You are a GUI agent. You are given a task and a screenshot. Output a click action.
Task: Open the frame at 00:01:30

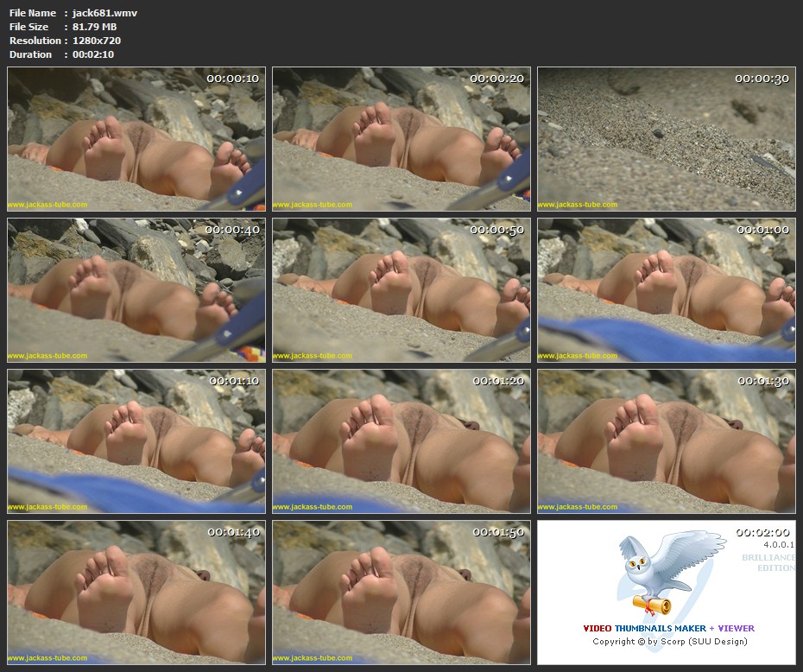click(x=666, y=441)
